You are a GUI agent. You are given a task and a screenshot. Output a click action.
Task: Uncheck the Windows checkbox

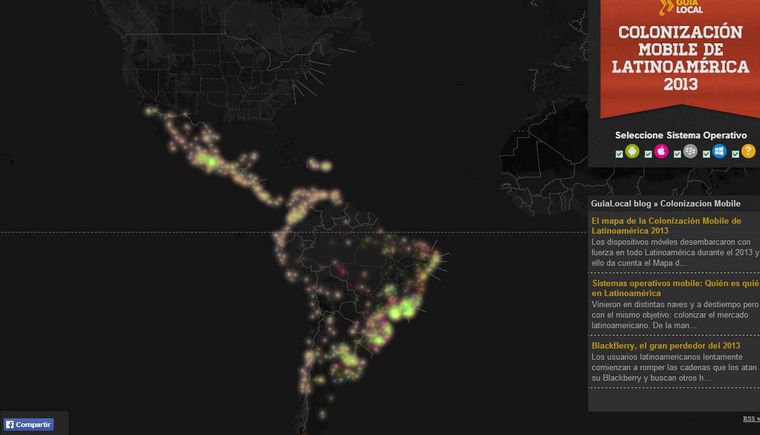pyautogui.click(x=706, y=154)
